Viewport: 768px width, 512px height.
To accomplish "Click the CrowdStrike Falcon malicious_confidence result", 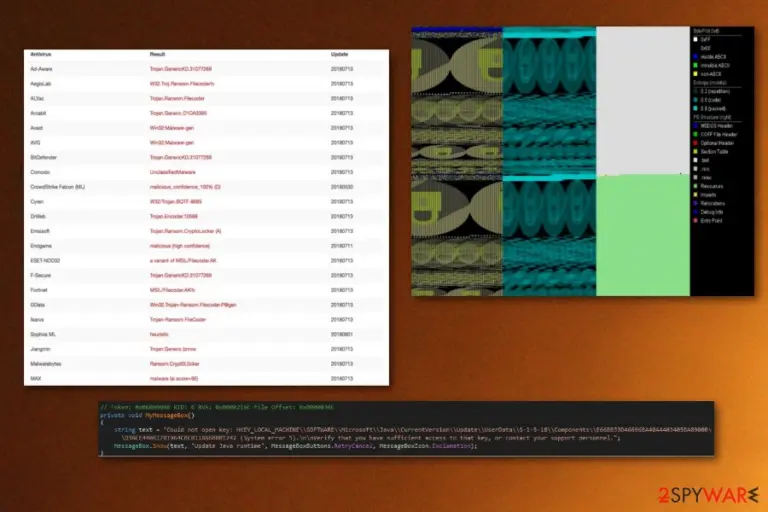I will point(185,187).
